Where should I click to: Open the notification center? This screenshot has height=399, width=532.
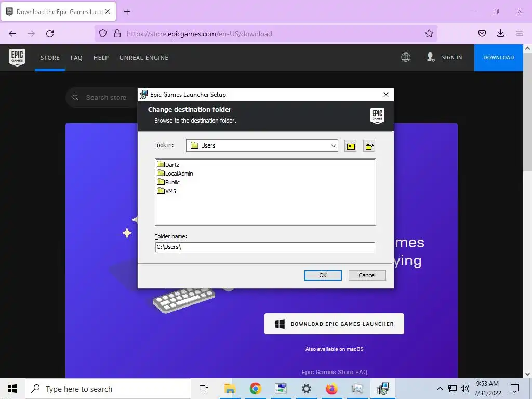click(515, 389)
